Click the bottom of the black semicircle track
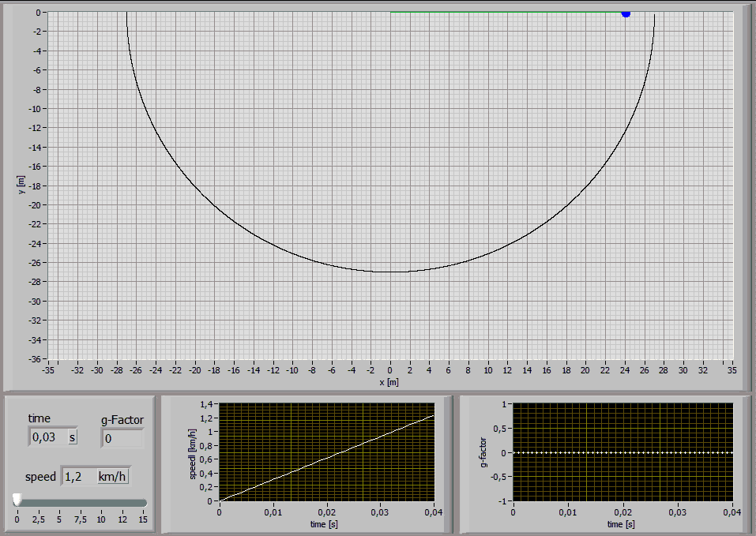The width and height of the screenshot is (756, 536). click(x=390, y=272)
